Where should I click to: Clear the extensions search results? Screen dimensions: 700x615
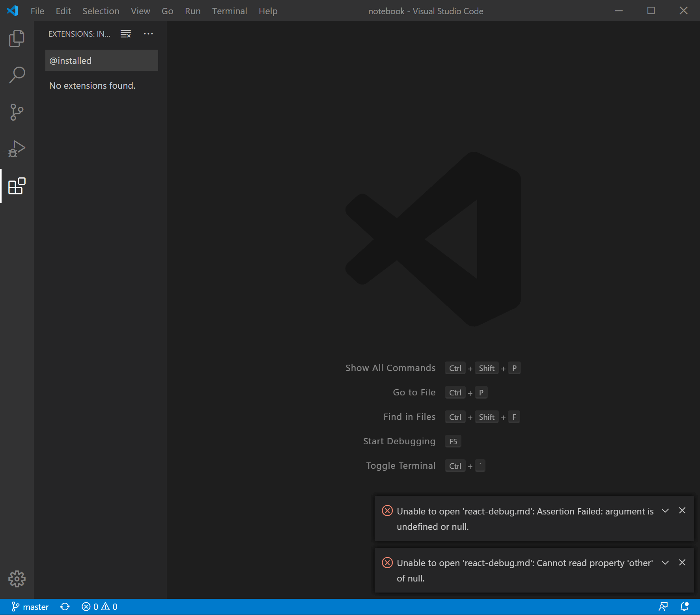[x=126, y=34]
